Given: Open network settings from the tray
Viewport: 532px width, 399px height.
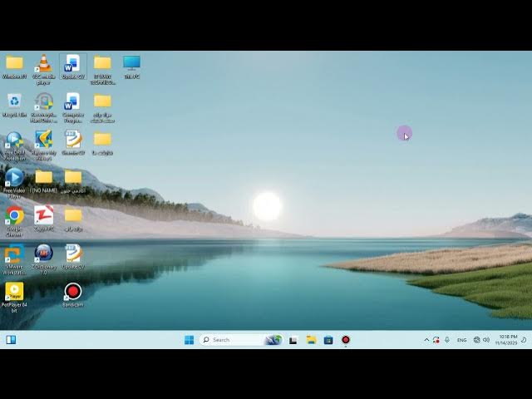Looking at the screenshot, I should [476, 340].
